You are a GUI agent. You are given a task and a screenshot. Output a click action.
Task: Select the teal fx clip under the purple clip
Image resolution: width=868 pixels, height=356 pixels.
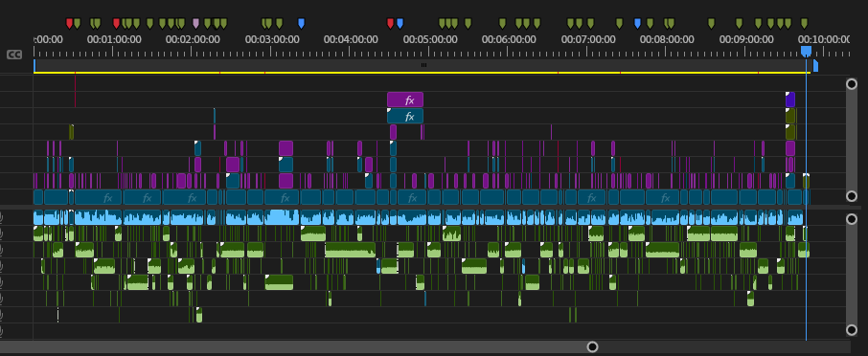[405, 116]
